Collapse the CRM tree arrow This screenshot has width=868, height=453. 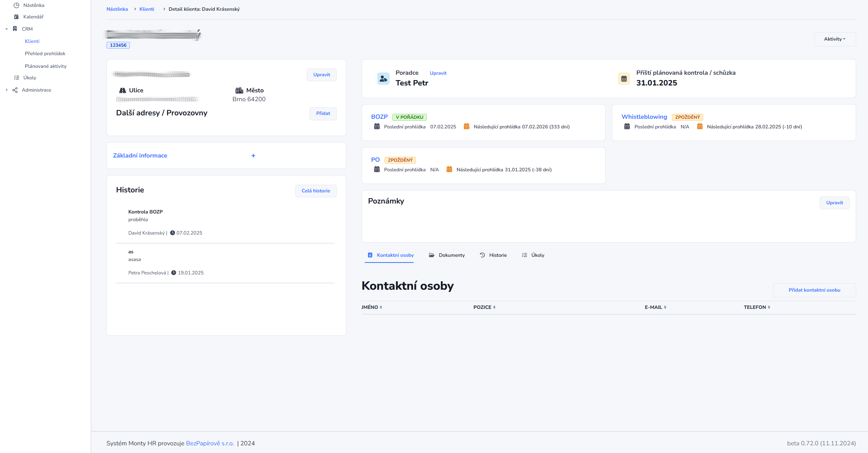(x=7, y=29)
